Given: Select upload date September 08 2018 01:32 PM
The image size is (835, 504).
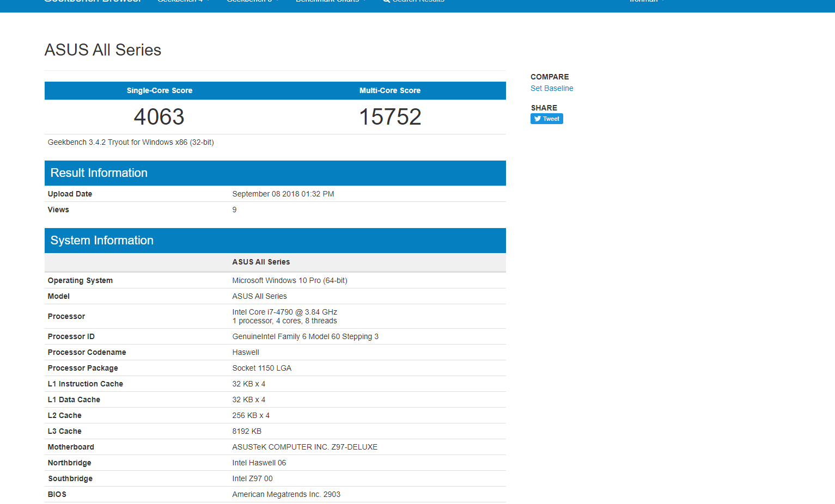Looking at the screenshot, I should [x=283, y=194].
